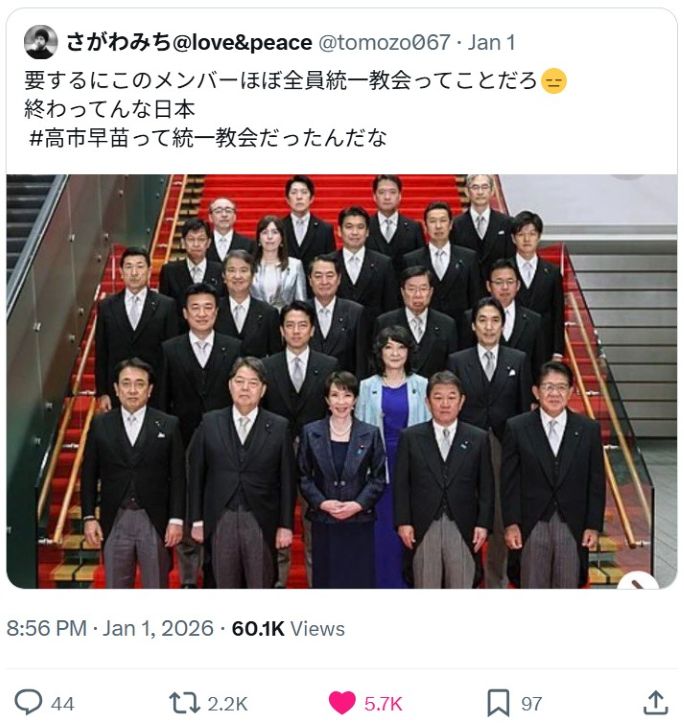
Task: Click the expressionless emoji in the tweet
Action: click(554, 81)
